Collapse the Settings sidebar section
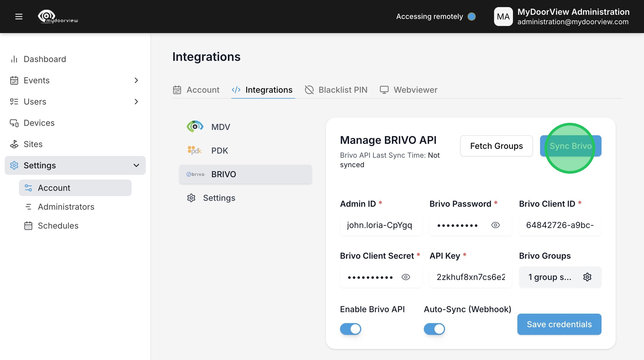 click(136, 165)
